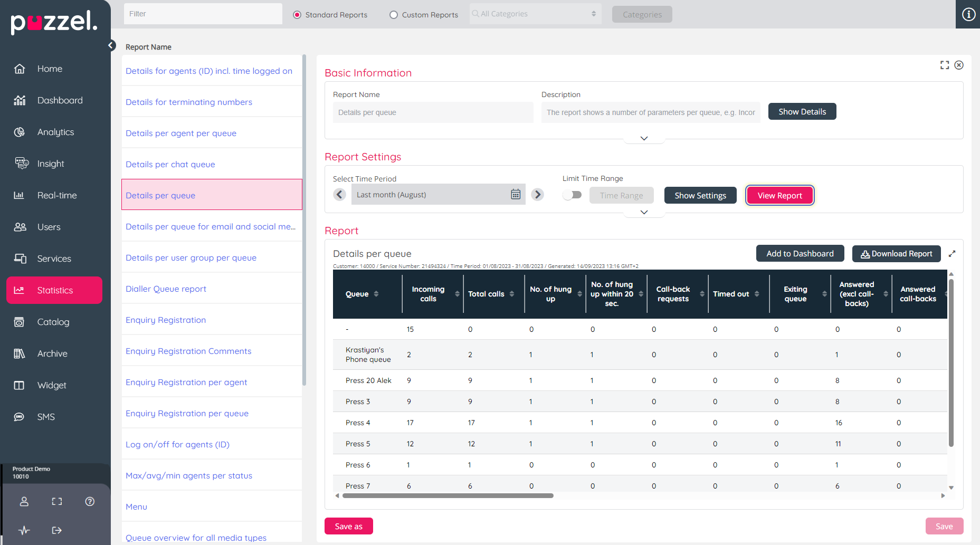Click the log out icon in sidebar

point(57,530)
